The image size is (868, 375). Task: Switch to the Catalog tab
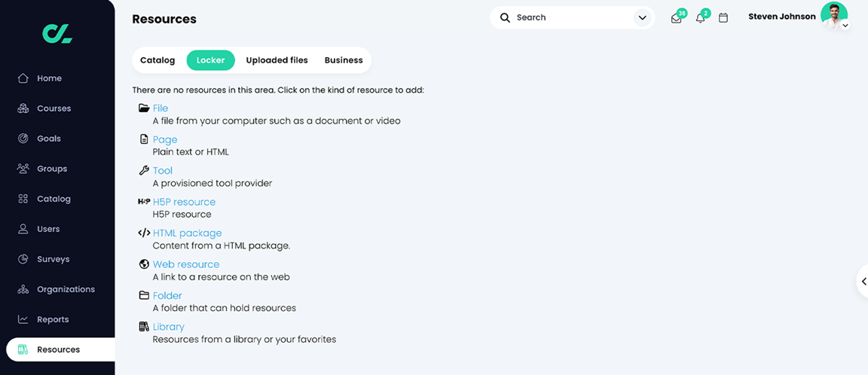point(157,60)
